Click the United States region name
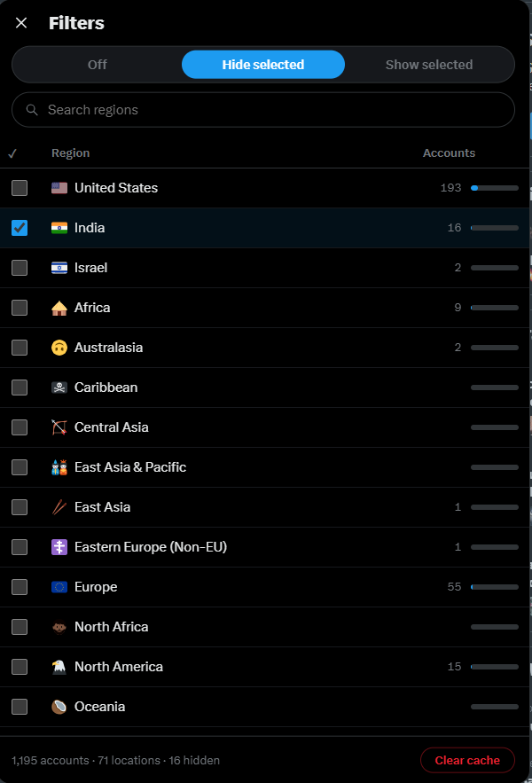Viewport: 532px width, 783px height. pos(116,188)
